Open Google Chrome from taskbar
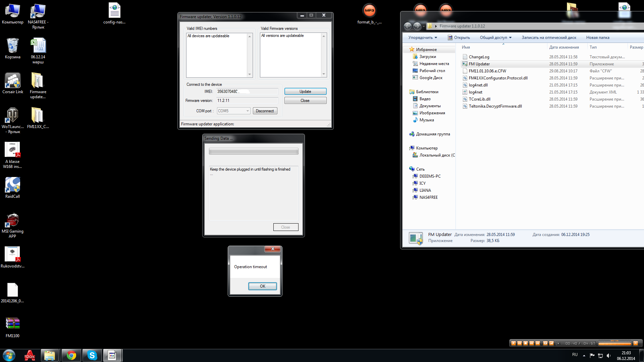The image size is (644, 362). pos(71,355)
